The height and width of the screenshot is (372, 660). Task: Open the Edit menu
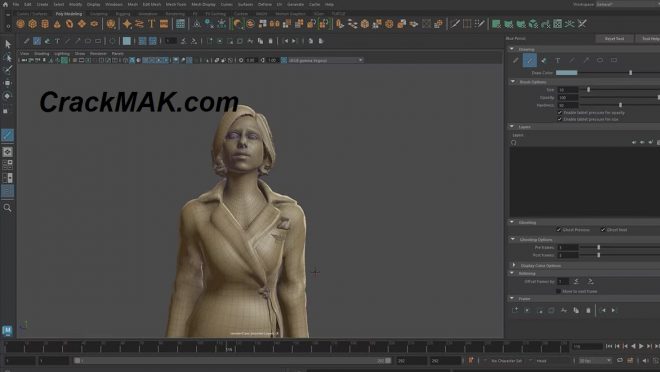tap(28, 4)
